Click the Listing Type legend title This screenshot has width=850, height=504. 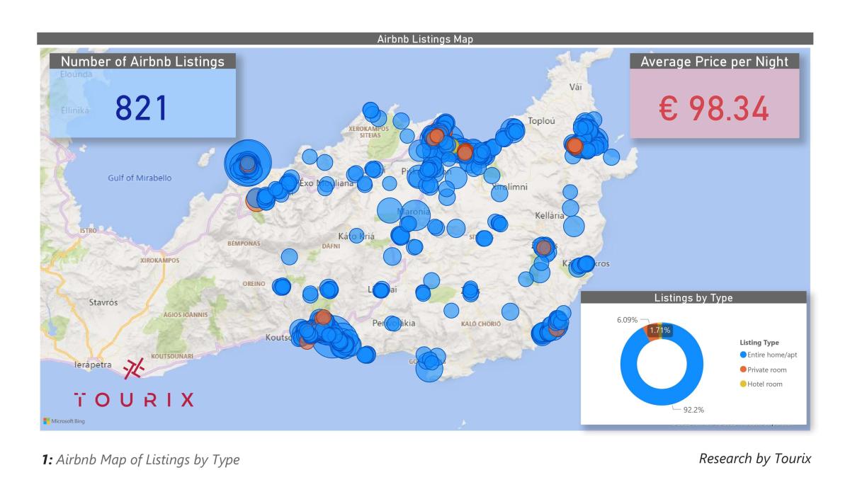coord(759,342)
